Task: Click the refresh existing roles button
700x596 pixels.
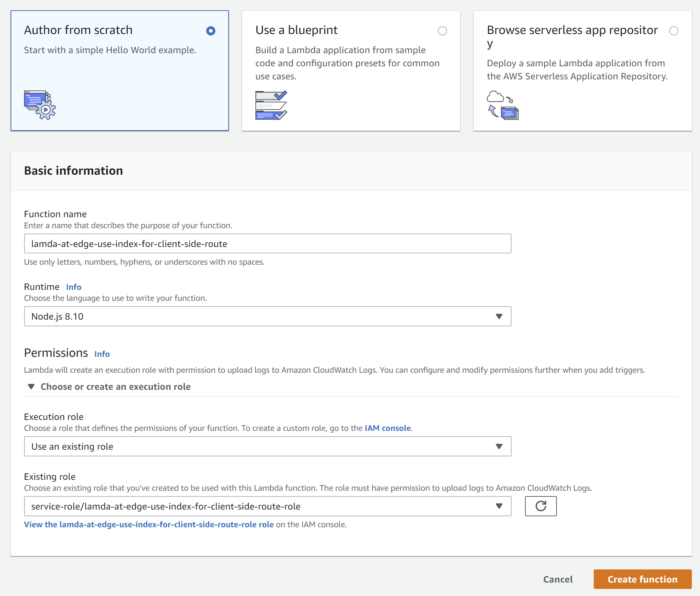Action: click(541, 506)
